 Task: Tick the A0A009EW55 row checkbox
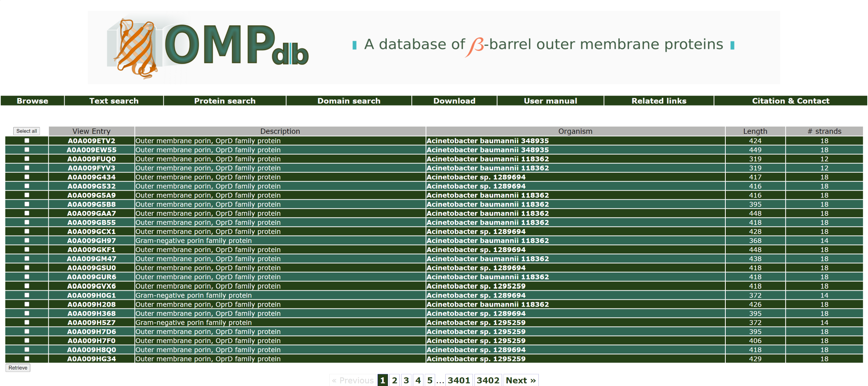[27, 150]
